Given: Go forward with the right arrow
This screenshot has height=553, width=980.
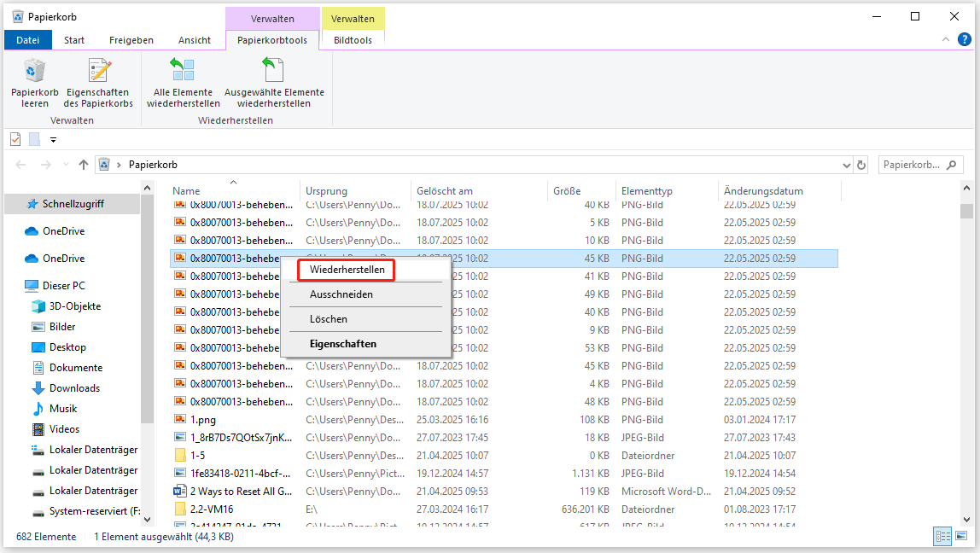Looking at the screenshot, I should (45, 165).
